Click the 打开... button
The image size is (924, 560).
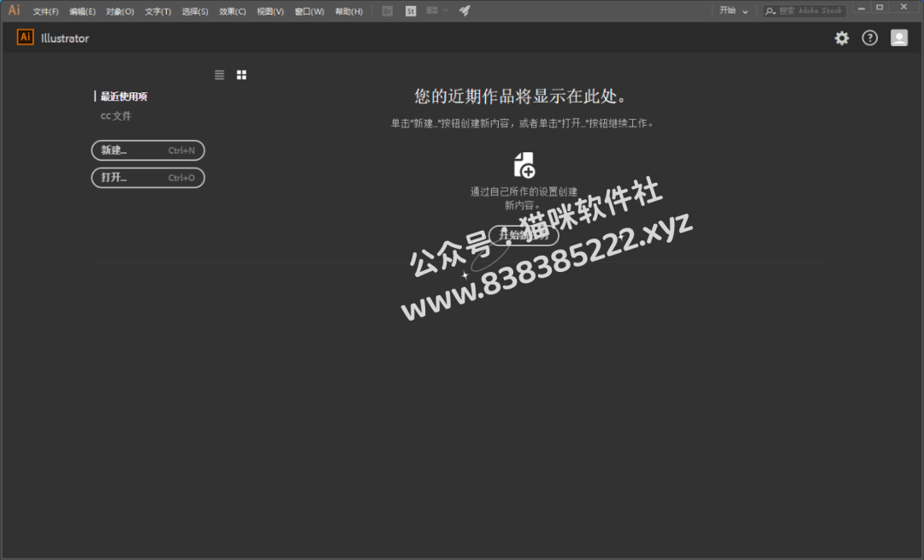click(148, 177)
